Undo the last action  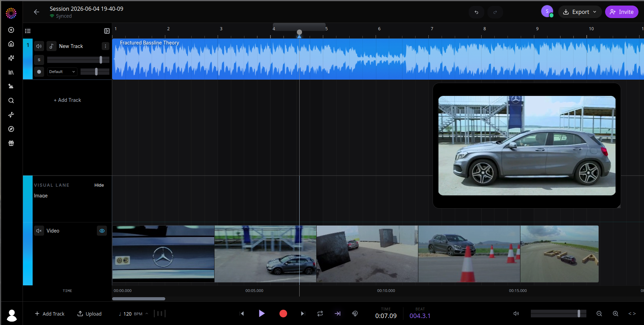[476, 12]
